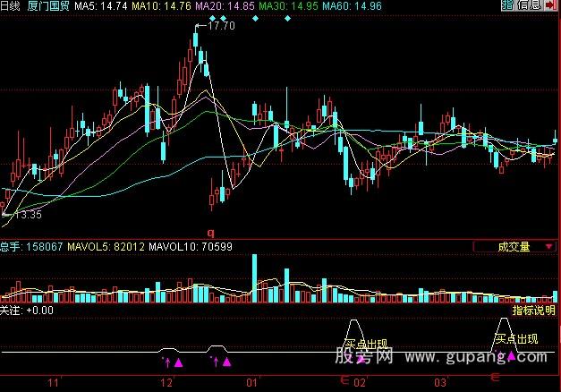Click the first cyan diamond marker at top
This screenshot has height=392, width=561.
212,19
